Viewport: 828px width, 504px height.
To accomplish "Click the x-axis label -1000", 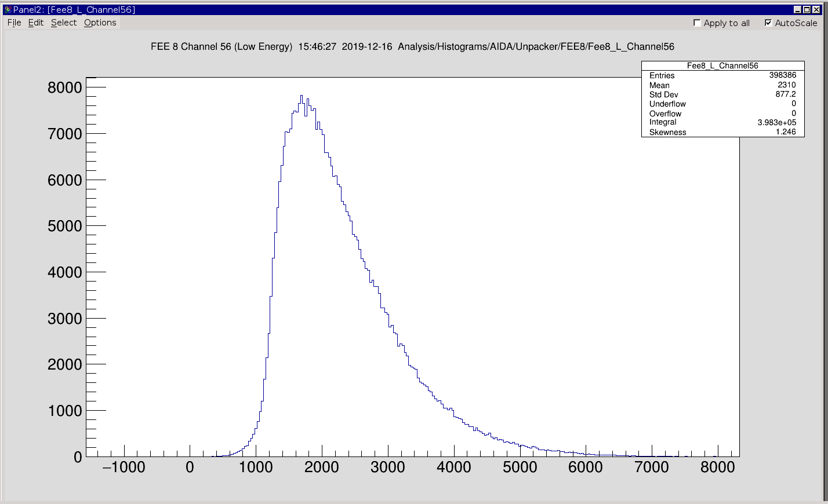I will coord(124,467).
